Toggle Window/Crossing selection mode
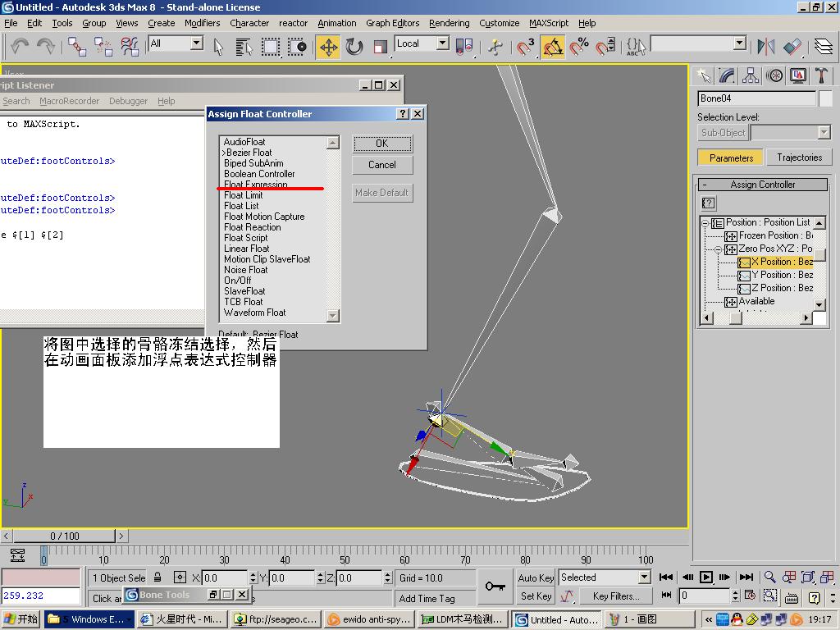This screenshot has width=840, height=630. click(x=297, y=47)
